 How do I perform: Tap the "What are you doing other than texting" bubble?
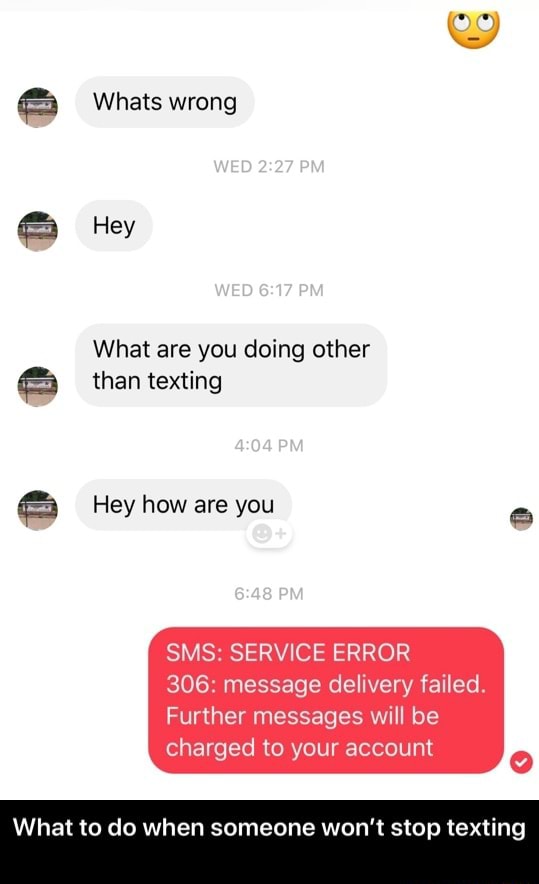click(231, 365)
